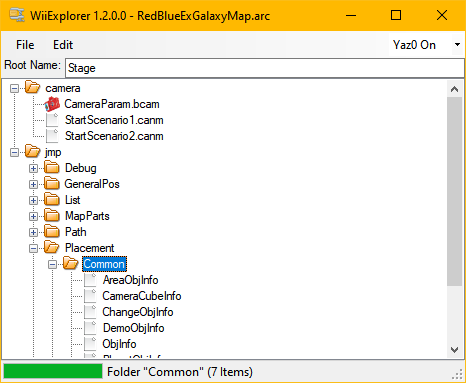Click the window resize grip in status bar

click(457, 375)
